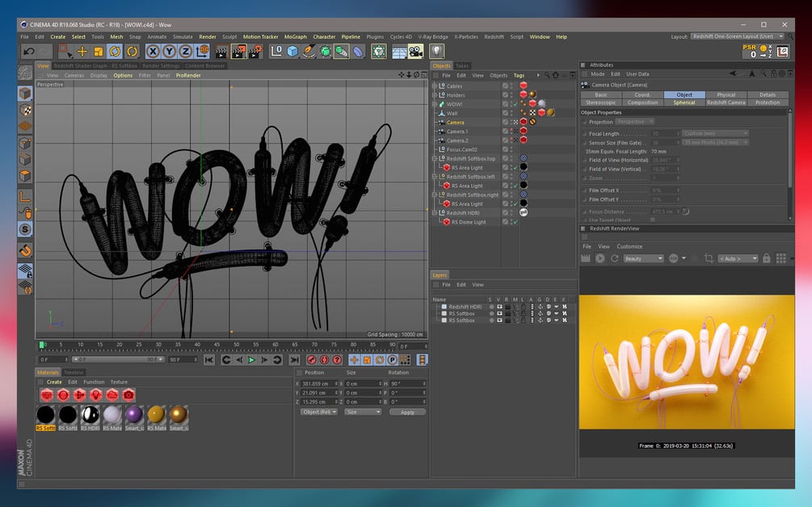Toggle the X-axis lock

click(x=153, y=51)
